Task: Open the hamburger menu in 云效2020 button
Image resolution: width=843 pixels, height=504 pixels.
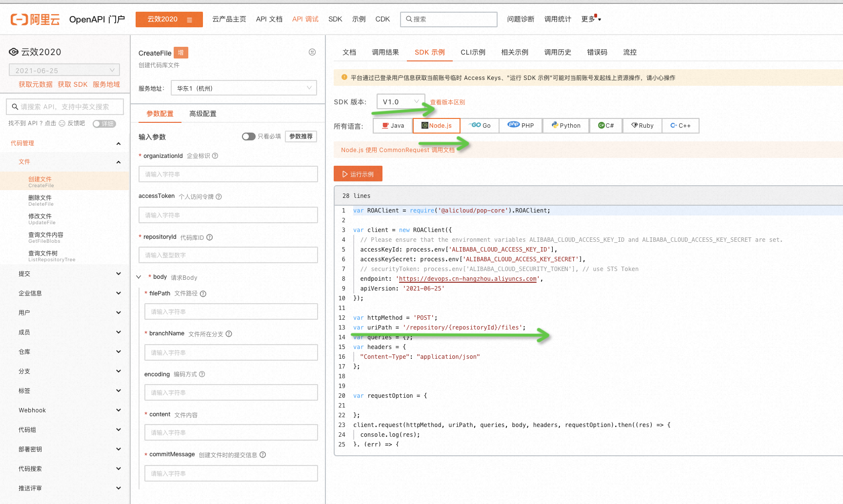Action: click(x=190, y=19)
